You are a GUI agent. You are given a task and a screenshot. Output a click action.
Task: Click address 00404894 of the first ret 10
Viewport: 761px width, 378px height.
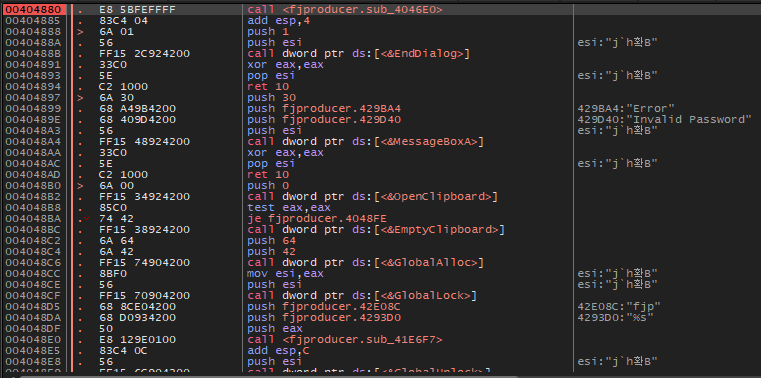(33, 87)
